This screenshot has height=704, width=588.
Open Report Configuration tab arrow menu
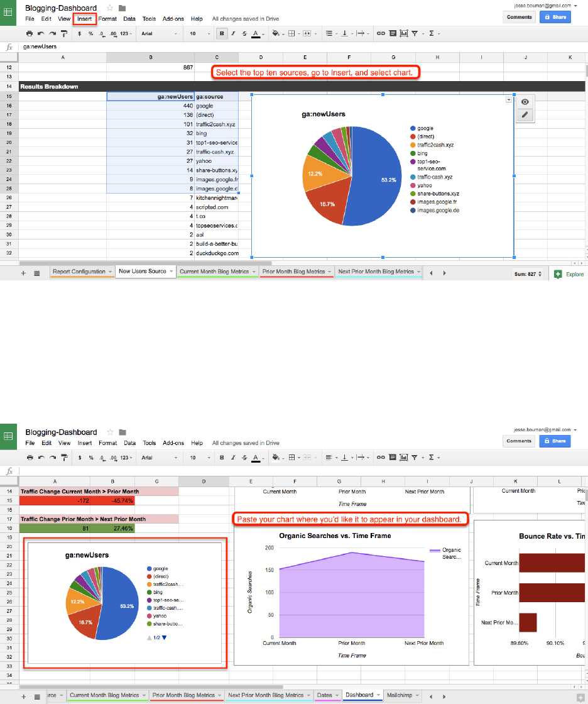111,272
